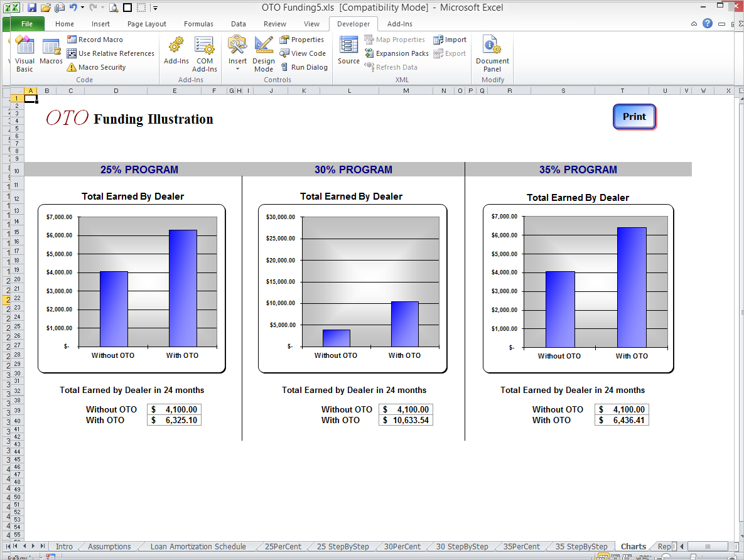Image resolution: width=744 pixels, height=560 pixels.
Task: Open COM Add-Ins dialog
Action: point(205,53)
